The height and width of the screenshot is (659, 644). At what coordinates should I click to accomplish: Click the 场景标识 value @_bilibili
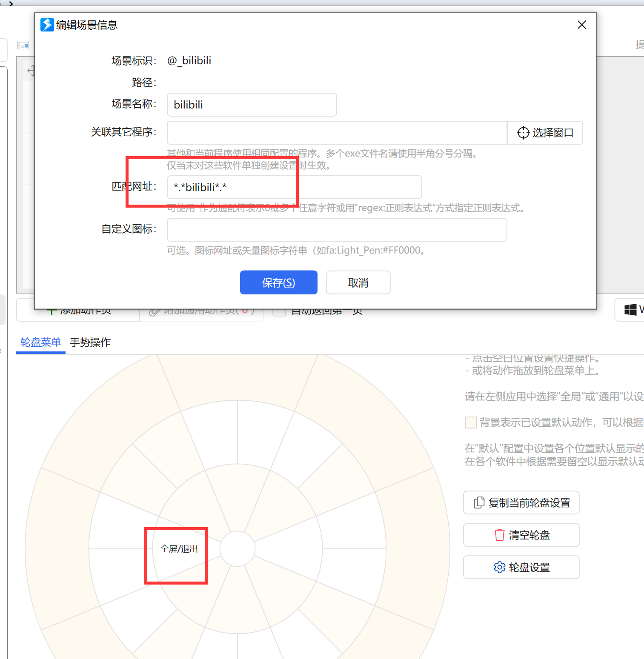(189, 61)
